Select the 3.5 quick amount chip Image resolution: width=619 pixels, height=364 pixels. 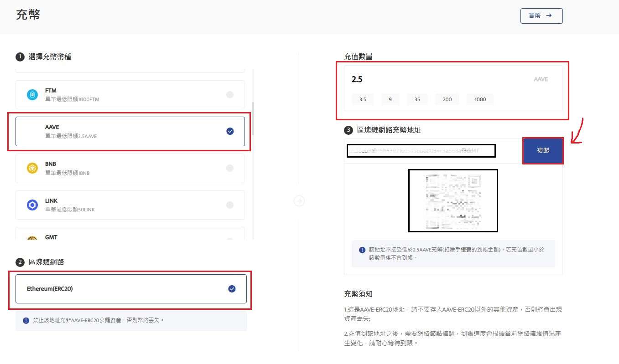(363, 99)
